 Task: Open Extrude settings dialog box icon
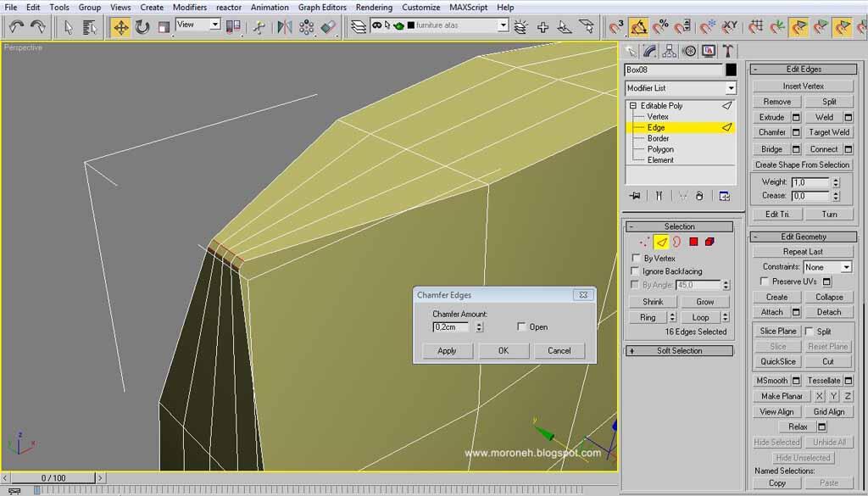tap(796, 118)
